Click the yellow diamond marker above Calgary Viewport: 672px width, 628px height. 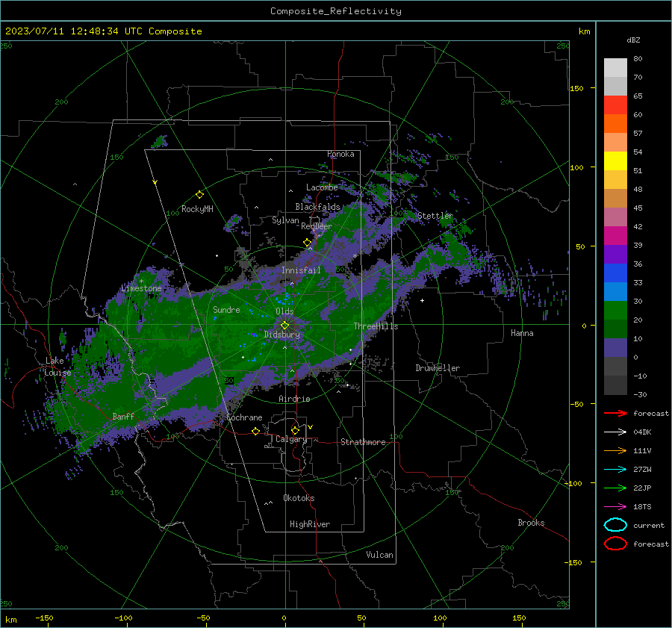click(x=295, y=430)
